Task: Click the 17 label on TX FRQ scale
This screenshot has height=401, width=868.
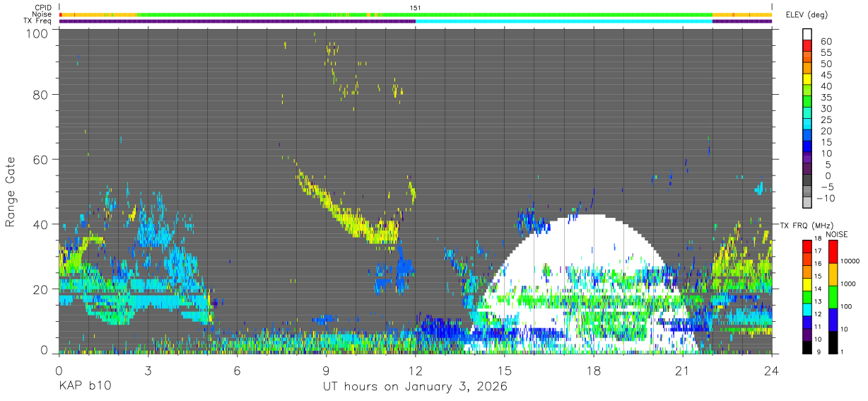Action: pyautogui.click(x=817, y=250)
